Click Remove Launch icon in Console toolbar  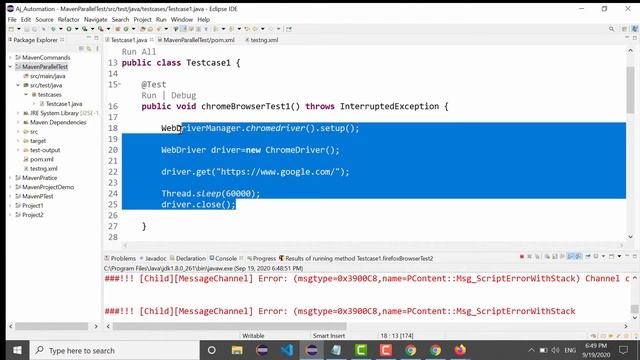click(x=529, y=256)
